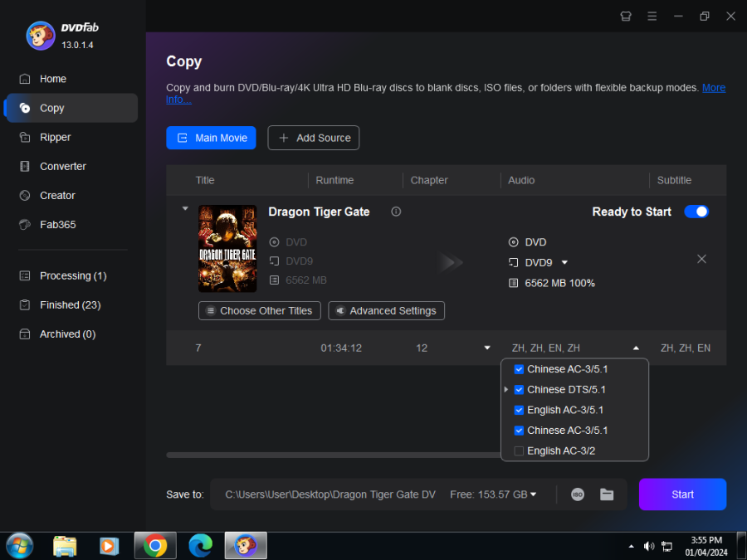Select Copy module in sidebar

coord(71,108)
